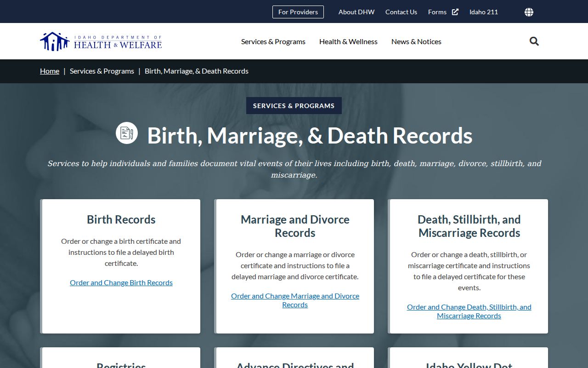
Task: Click the Idaho Health & Welfare logo
Action: point(101,41)
